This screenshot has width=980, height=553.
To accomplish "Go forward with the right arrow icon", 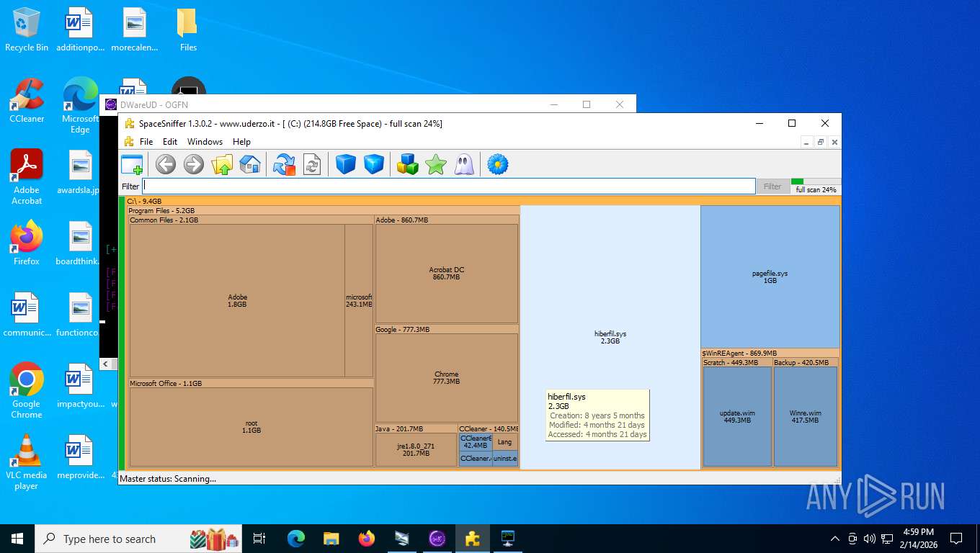I will [194, 165].
